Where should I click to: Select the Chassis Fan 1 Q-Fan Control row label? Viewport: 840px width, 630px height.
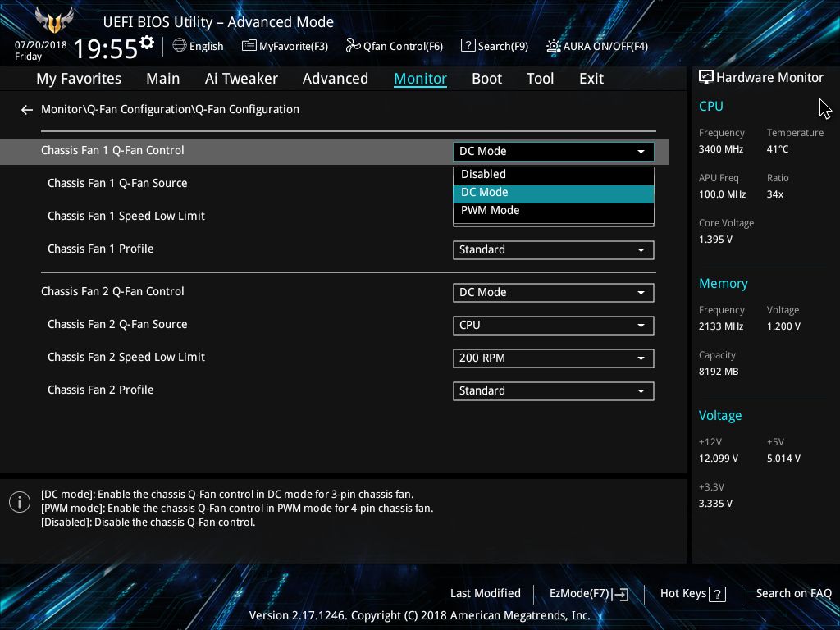coord(112,151)
